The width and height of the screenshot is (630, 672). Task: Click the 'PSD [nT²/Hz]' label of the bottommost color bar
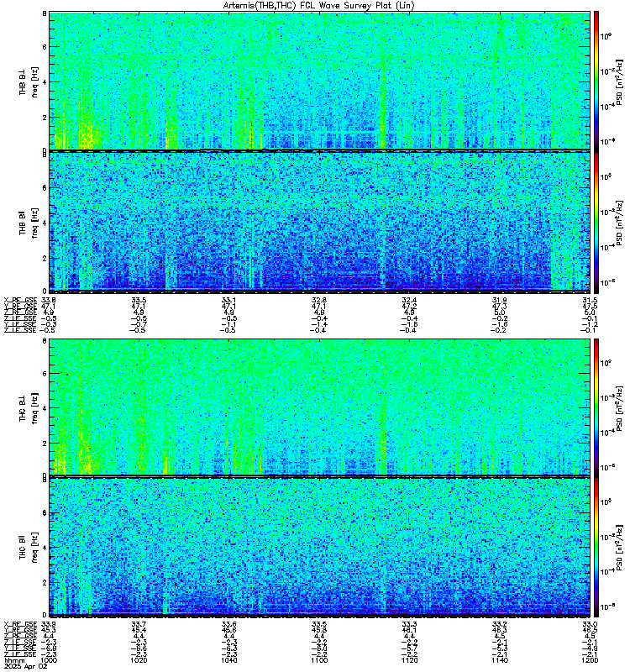620,548
